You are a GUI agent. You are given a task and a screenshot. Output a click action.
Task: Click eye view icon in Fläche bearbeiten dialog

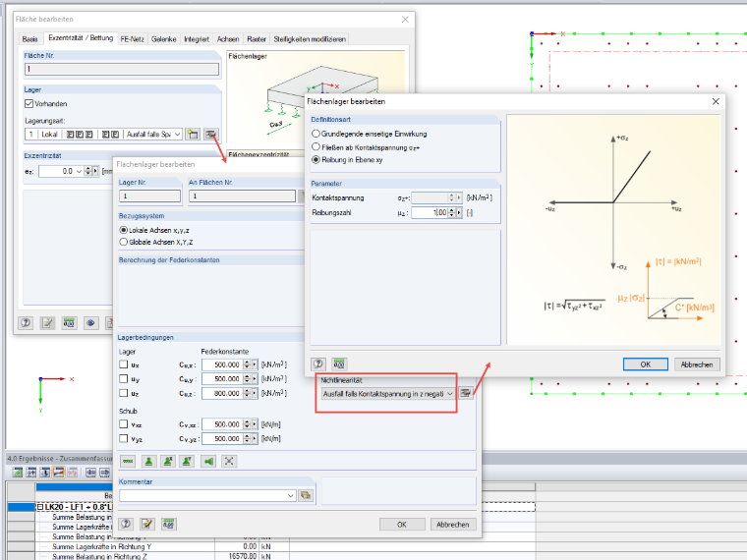[91, 323]
